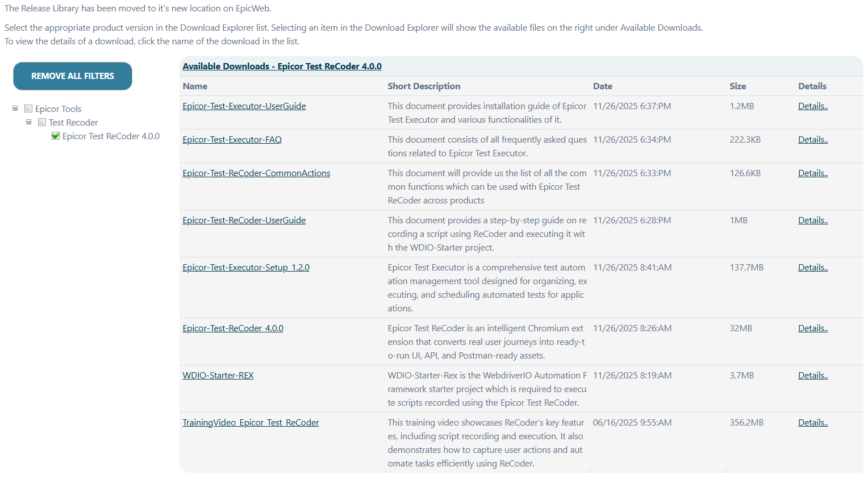Click the Name column header
Image resolution: width=868 pixels, height=479 pixels.
(x=195, y=86)
